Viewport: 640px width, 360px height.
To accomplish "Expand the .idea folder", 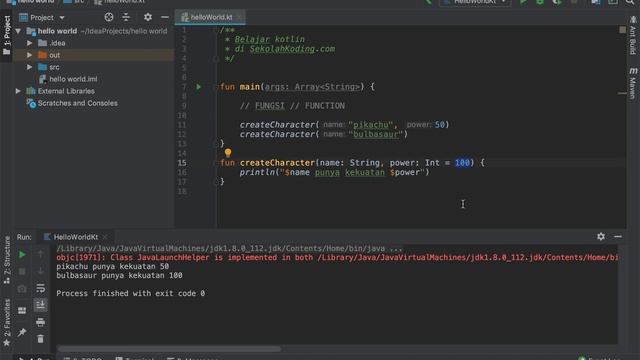I will click(30, 43).
